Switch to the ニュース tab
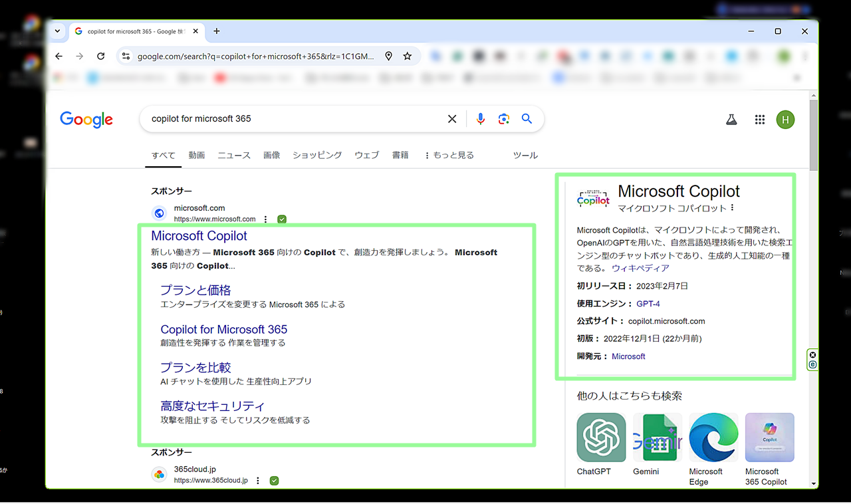The height and width of the screenshot is (504, 851). (234, 155)
